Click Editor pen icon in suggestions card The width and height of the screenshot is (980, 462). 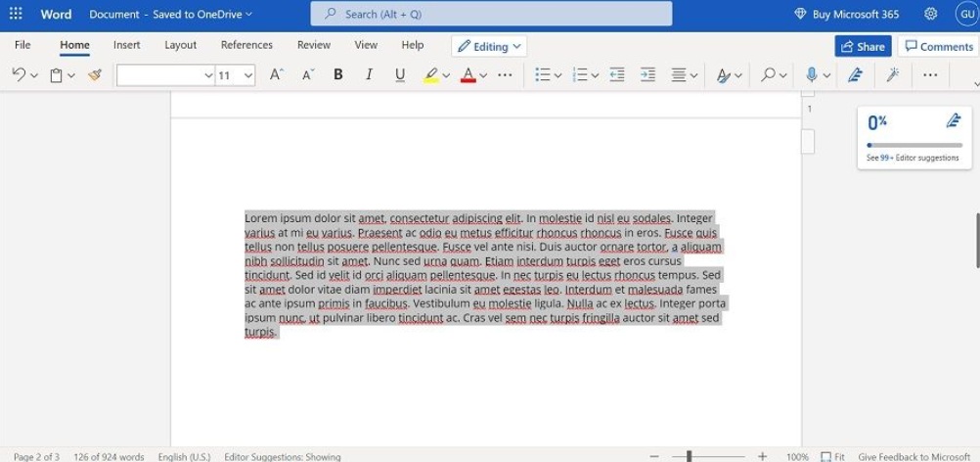(x=954, y=120)
